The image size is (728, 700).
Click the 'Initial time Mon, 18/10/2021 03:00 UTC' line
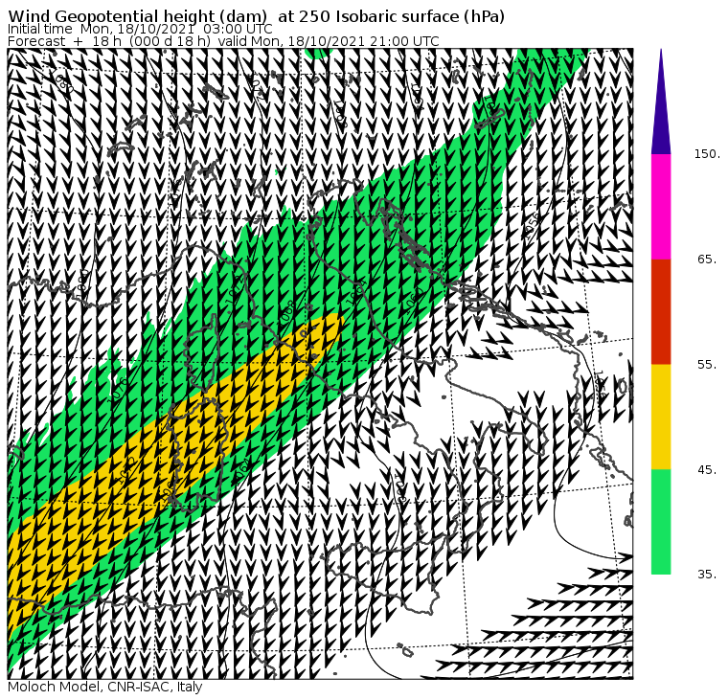[140, 29]
